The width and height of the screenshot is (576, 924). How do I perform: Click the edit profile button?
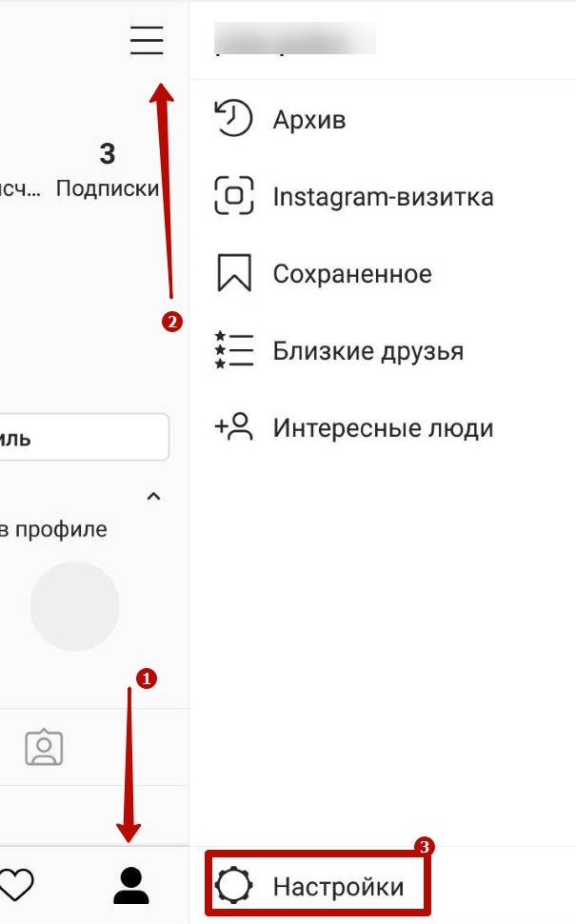pyautogui.click(x=85, y=437)
